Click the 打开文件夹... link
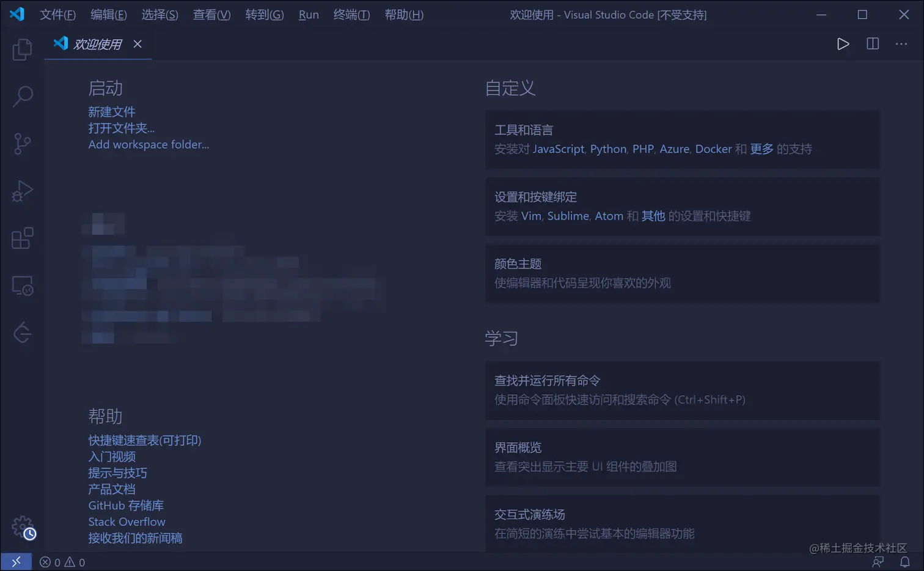 point(121,128)
